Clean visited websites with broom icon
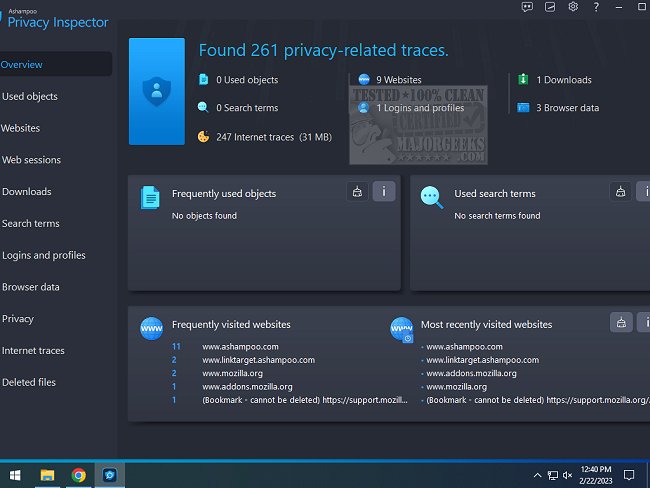Viewport: 650px width, 488px height. [621, 323]
